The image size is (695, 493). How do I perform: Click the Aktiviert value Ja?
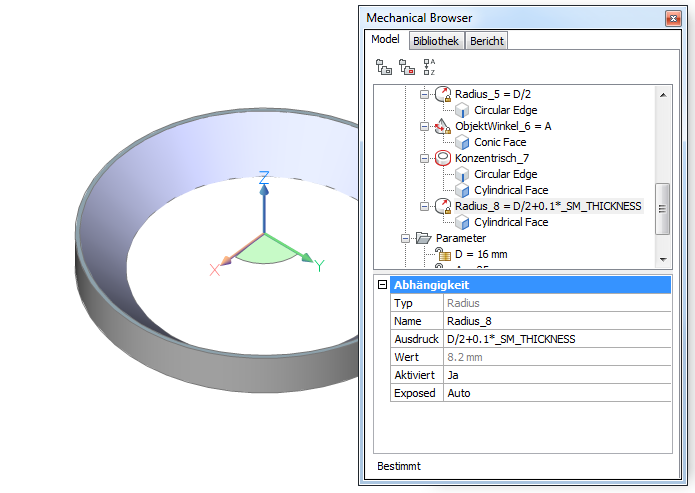pyautogui.click(x=555, y=375)
